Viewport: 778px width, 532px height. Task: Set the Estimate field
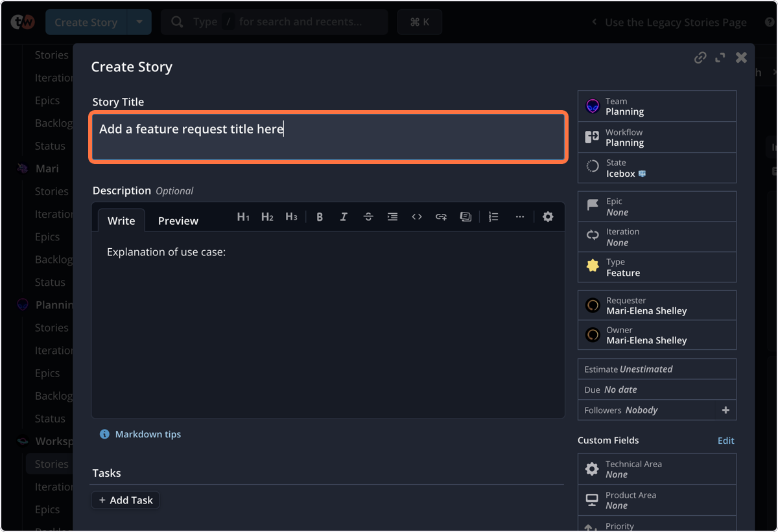pyautogui.click(x=657, y=369)
